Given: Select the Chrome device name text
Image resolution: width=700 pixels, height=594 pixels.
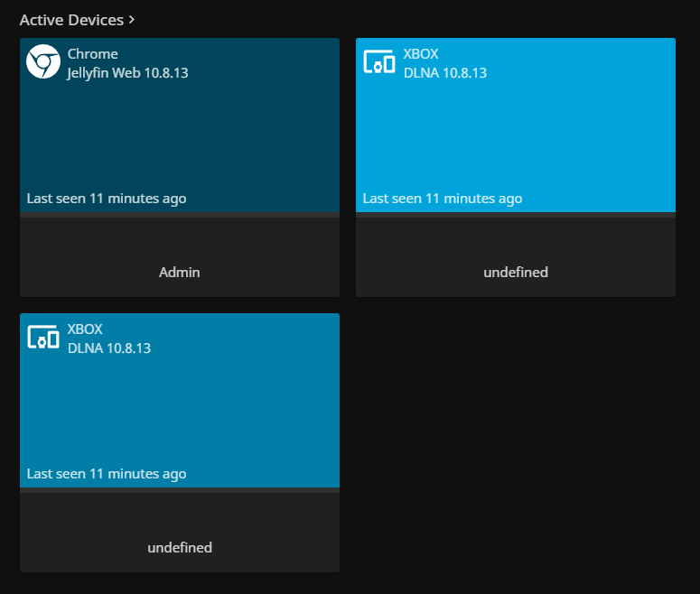Looking at the screenshot, I should 92,54.
